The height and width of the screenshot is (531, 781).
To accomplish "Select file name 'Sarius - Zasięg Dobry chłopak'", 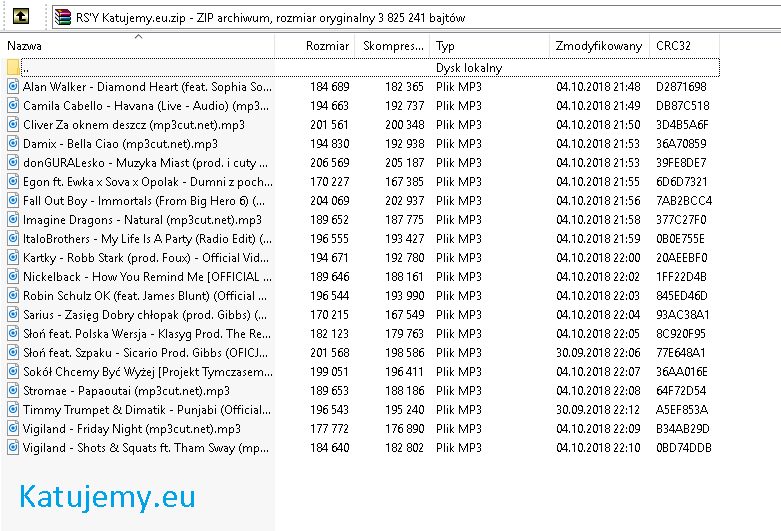I will pyautogui.click(x=145, y=315).
